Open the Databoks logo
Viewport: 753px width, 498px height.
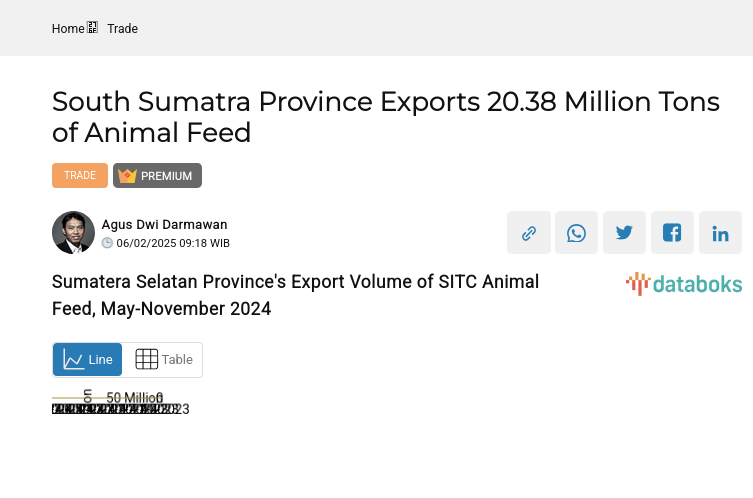[684, 284]
